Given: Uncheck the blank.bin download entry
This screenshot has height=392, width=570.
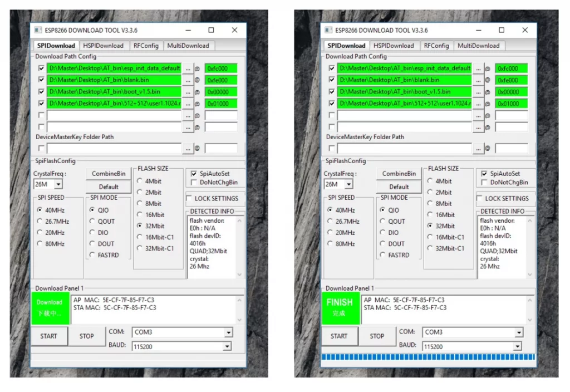Looking at the screenshot, I should coord(41,80).
